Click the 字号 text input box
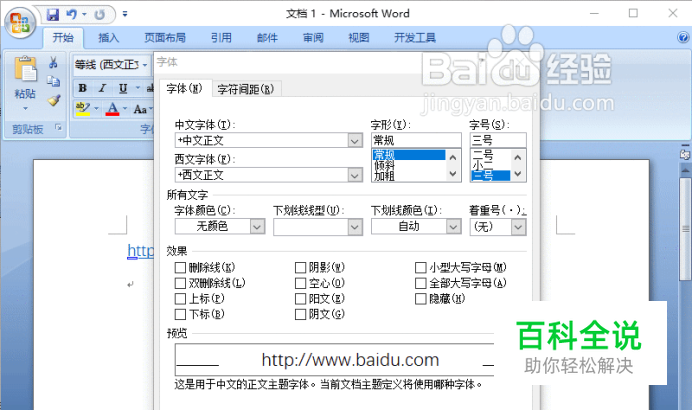 click(x=498, y=140)
